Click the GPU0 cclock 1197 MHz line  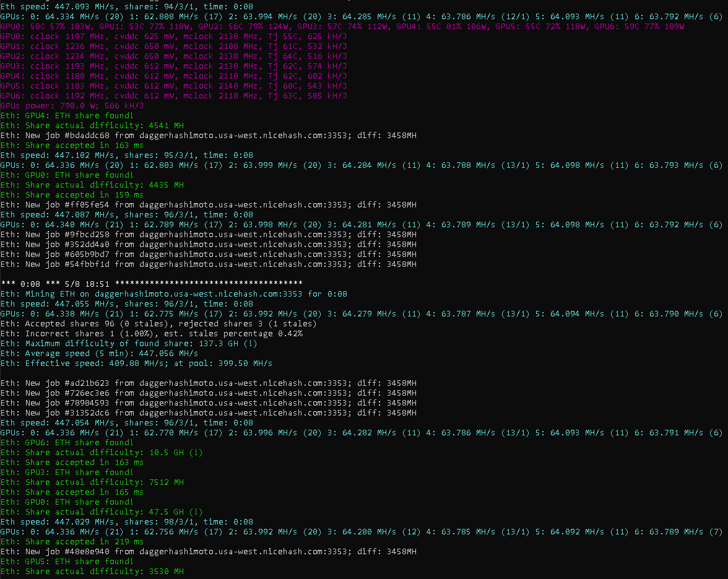point(173,36)
